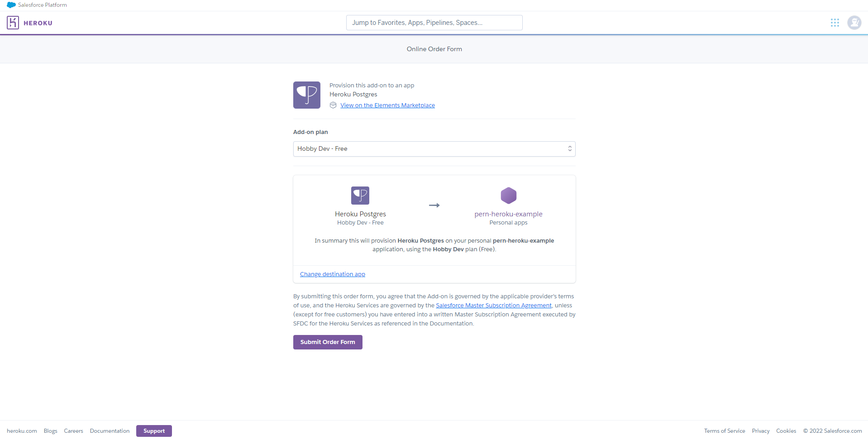868x440 pixels.
Task: Open the Privacy footer link
Action: click(760, 430)
